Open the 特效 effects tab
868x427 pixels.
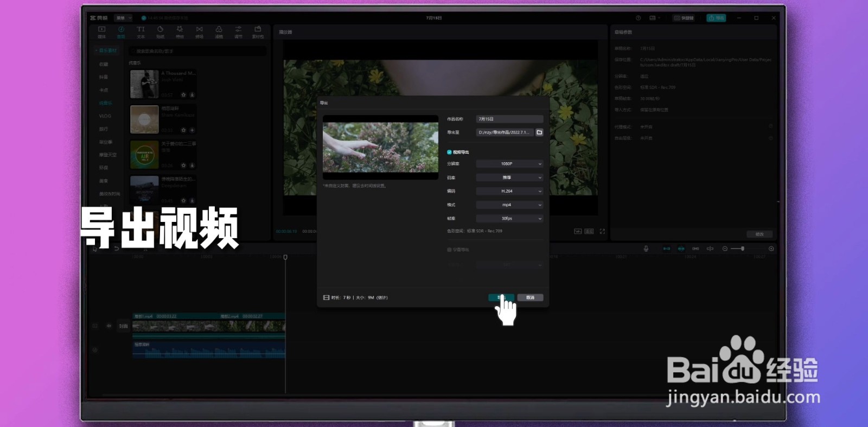pyautogui.click(x=180, y=32)
